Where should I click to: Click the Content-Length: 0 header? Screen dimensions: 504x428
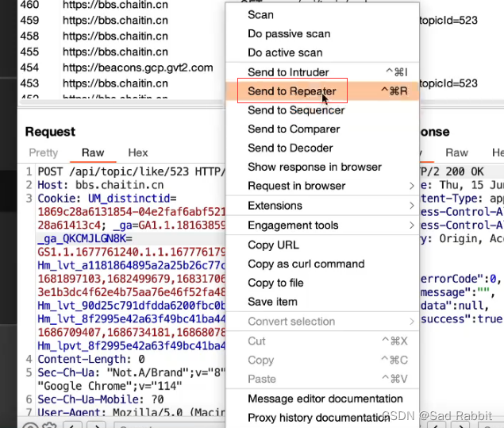pyautogui.click(x=91, y=359)
